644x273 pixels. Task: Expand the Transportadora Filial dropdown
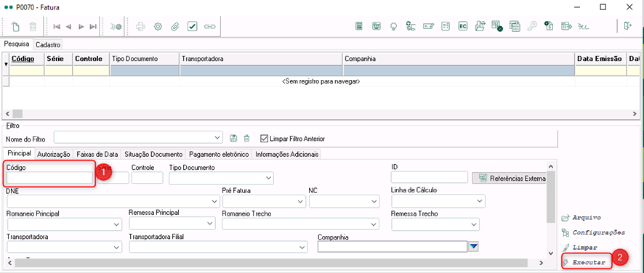point(302,247)
